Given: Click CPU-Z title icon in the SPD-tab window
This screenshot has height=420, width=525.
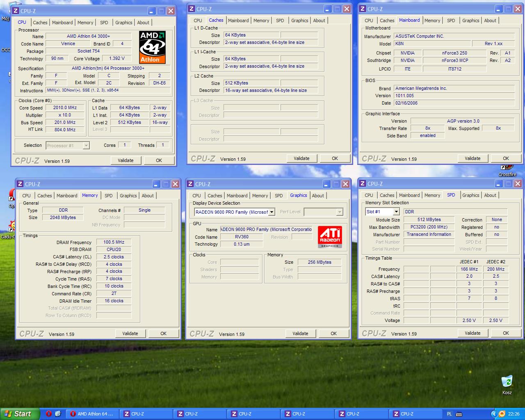Looking at the screenshot, I should [x=363, y=184].
